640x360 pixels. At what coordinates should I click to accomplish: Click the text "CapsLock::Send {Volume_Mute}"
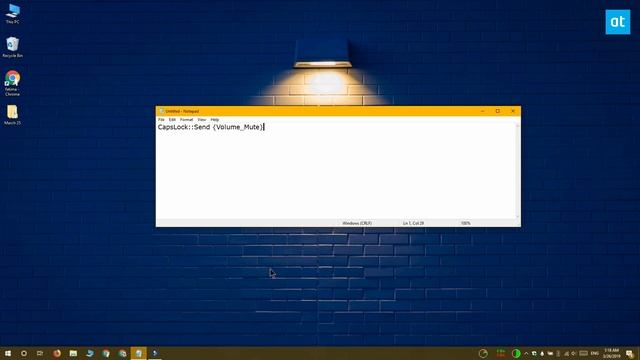[x=211, y=127]
